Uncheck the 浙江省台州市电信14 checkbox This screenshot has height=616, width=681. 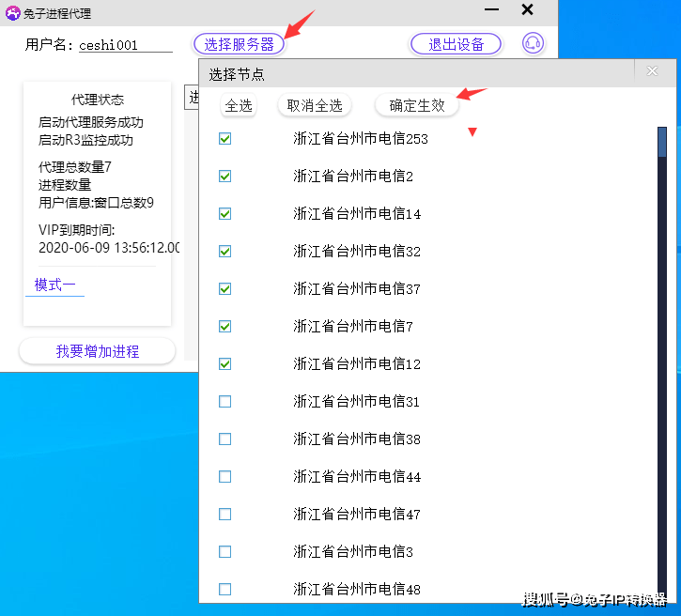click(224, 214)
